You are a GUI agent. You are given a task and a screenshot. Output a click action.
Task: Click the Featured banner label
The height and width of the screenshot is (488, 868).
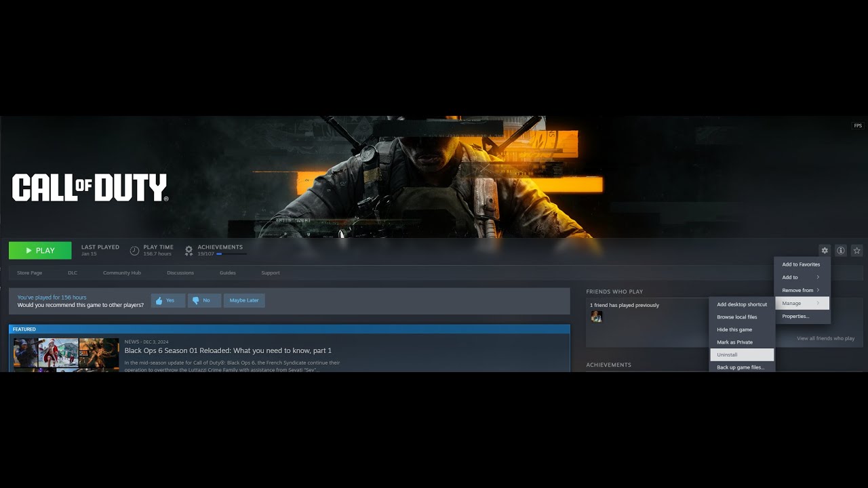24,329
